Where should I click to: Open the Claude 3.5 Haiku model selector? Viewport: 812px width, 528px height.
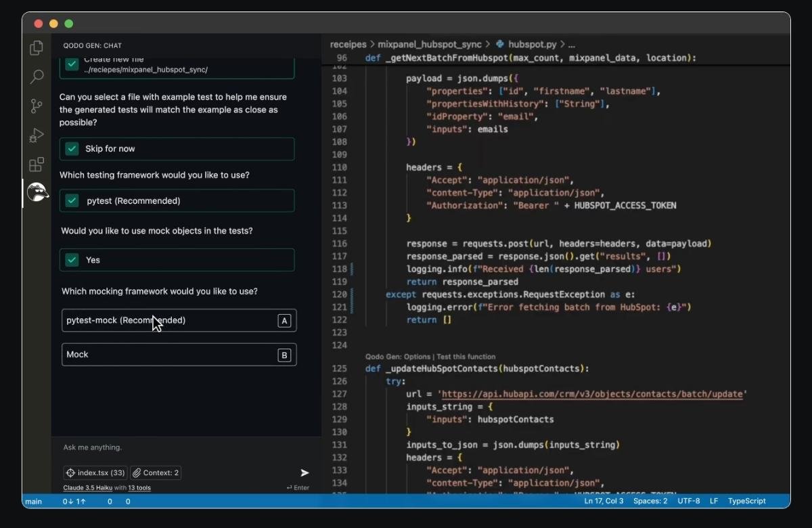87,488
